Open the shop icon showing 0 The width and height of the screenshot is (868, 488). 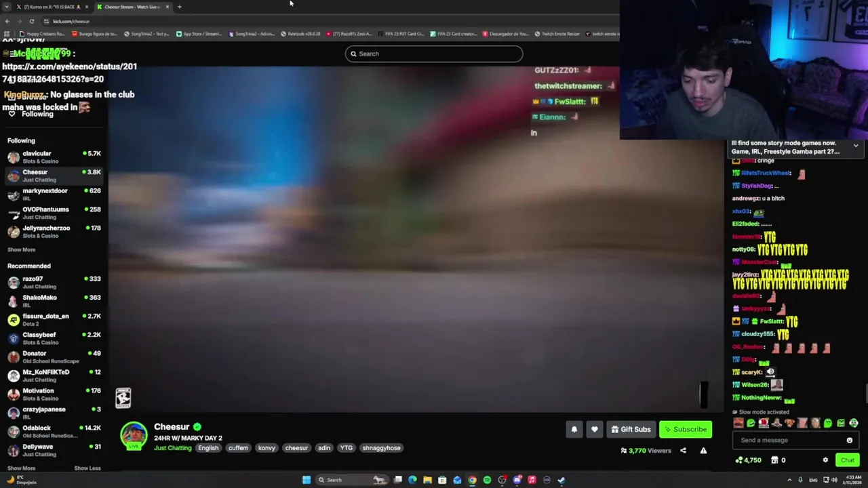[778, 460]
